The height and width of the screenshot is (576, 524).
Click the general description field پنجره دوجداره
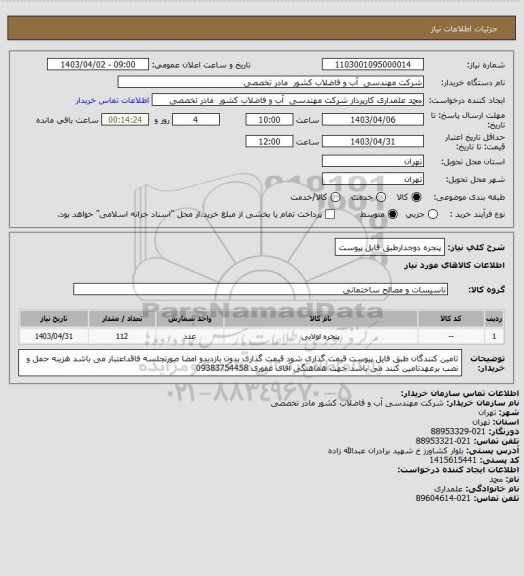[390, 247]
